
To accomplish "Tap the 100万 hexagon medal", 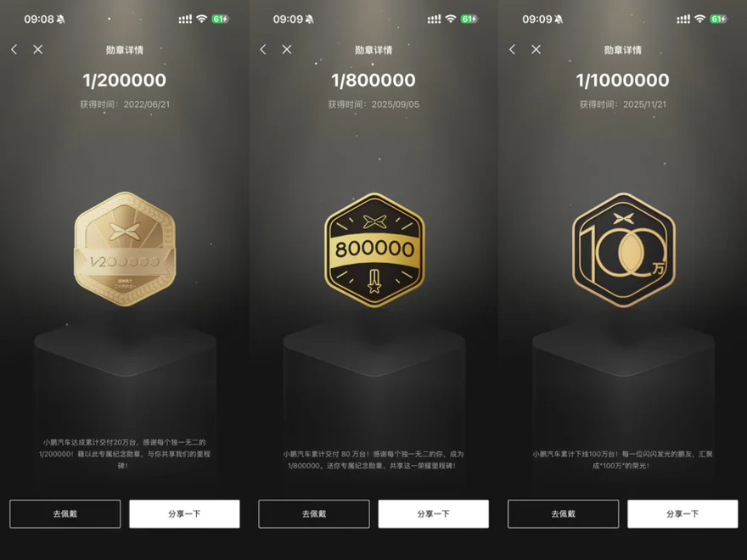I will (624, 250).
